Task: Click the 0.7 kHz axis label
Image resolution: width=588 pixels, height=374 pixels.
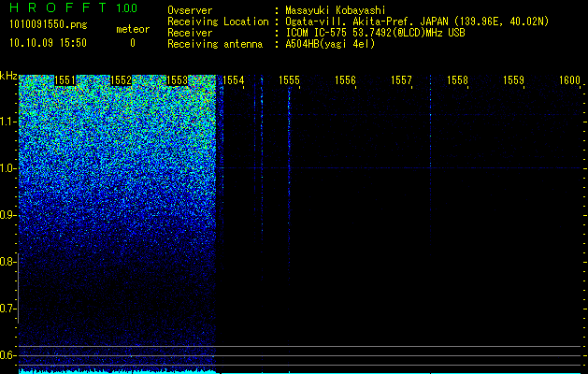Action: pos(7,309)
